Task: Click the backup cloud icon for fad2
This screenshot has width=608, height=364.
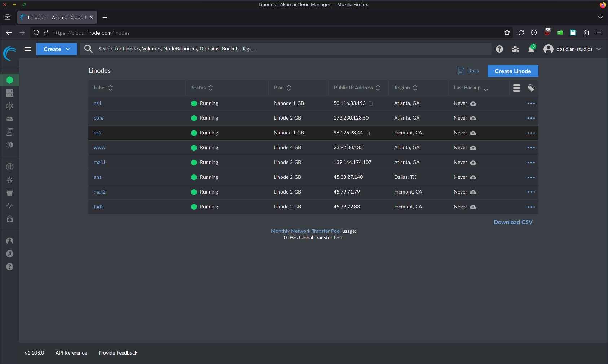Action: (x=473, y=207)
